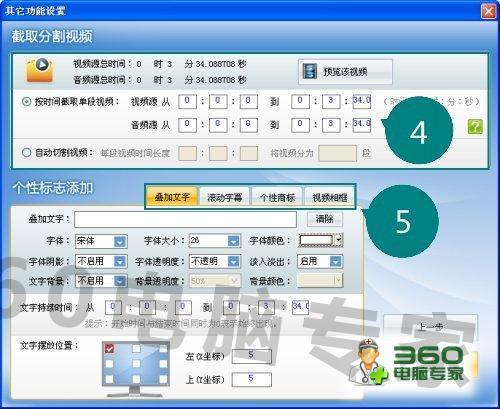
Task: Click the 叠加文字 text input field
Action: pyautogui.click(x=185, y=219)
